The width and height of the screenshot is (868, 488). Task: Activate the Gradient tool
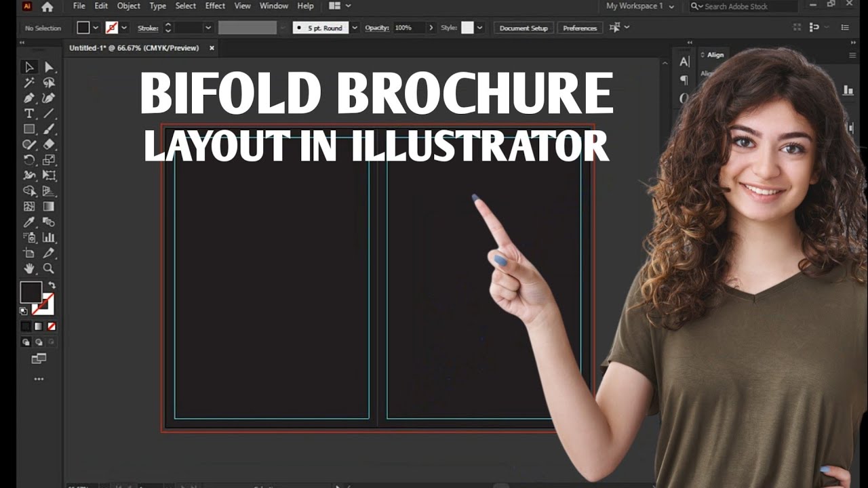tap(49, 207)
